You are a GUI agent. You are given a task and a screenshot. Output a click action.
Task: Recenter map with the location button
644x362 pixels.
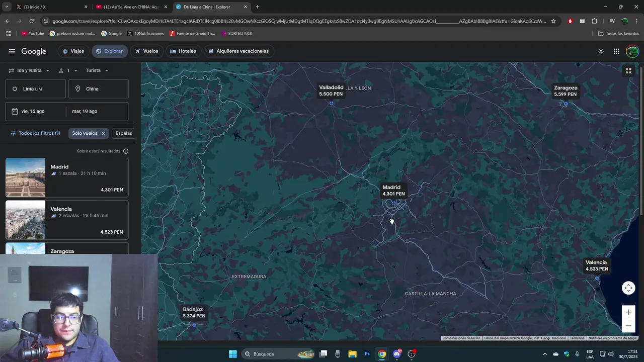point(628,288)
